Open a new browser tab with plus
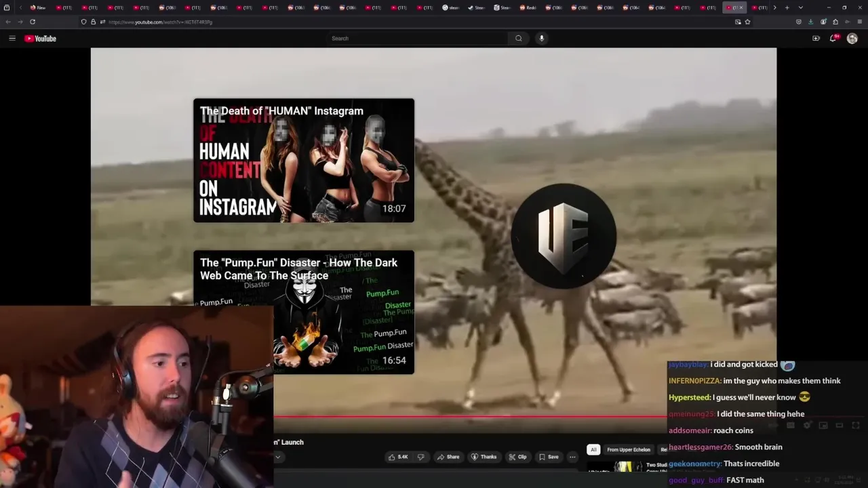868x488 pixels. click(787, 7)
